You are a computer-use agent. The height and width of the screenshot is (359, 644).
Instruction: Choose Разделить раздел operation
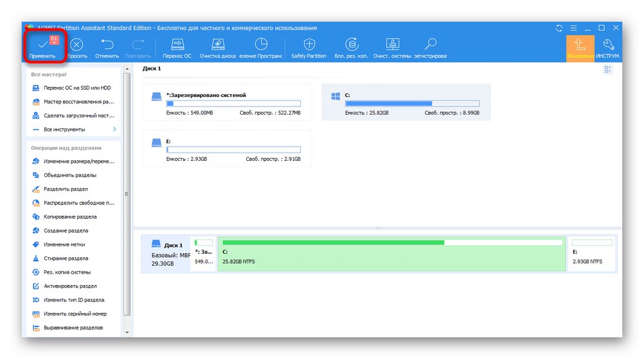pos(60,189)
